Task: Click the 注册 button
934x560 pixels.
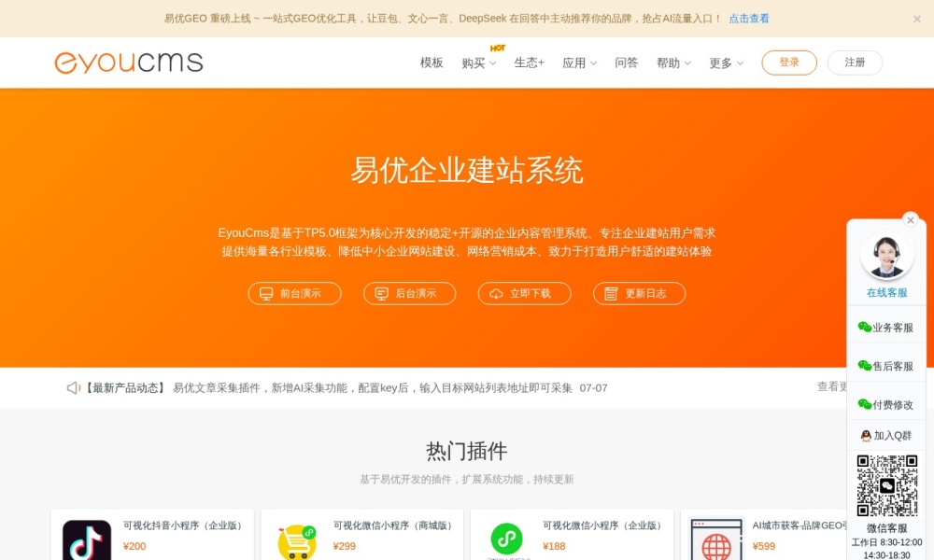Action: (855, 63)
